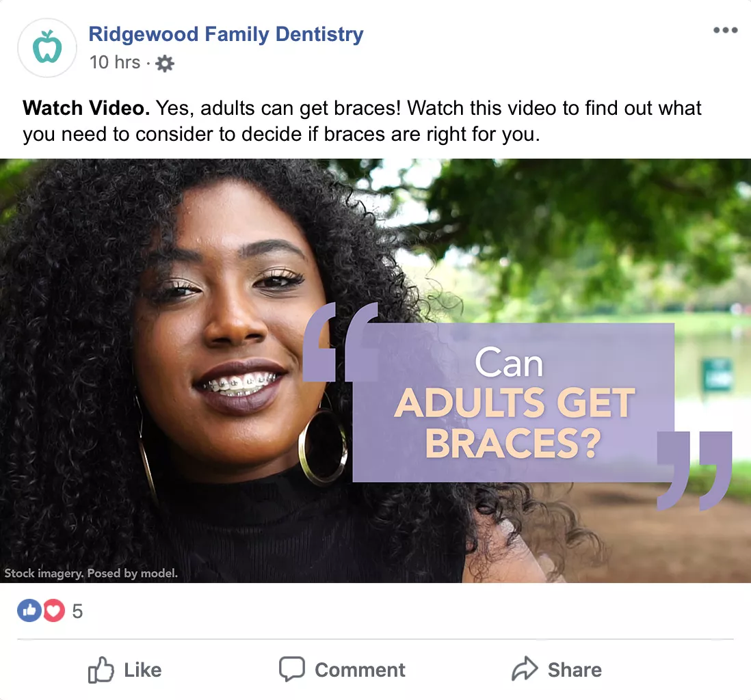Click the speech bubble Comment icon
751x700 pixels.
click(291, 670)
